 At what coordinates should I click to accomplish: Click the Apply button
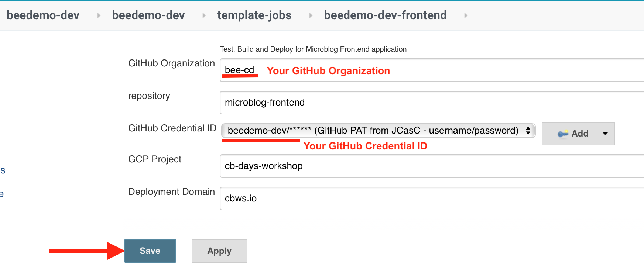[219, 251]
